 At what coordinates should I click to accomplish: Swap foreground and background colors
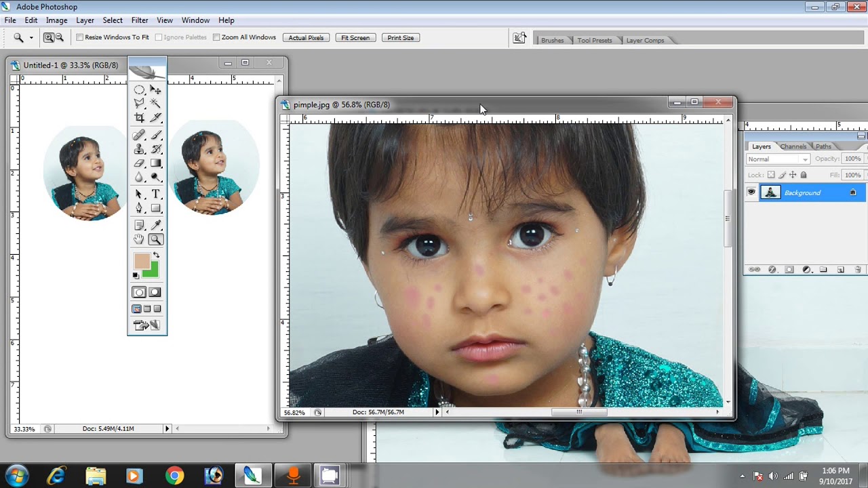[157, 255]
